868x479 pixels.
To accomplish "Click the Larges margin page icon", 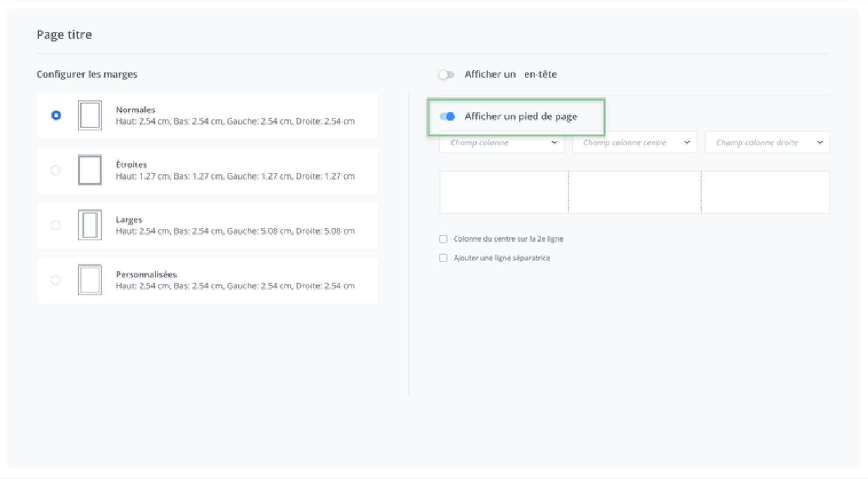I will tap(90, 225).
